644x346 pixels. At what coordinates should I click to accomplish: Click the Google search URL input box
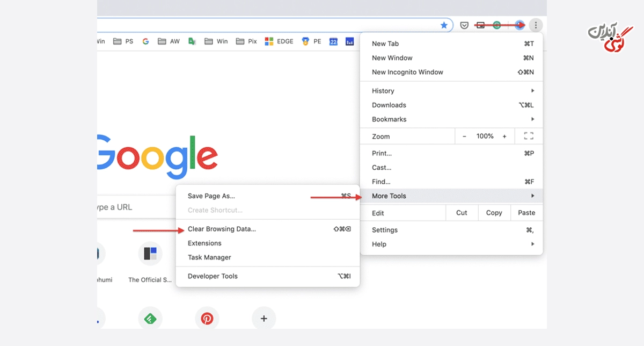pyautogui.click(x=137, y=207)
